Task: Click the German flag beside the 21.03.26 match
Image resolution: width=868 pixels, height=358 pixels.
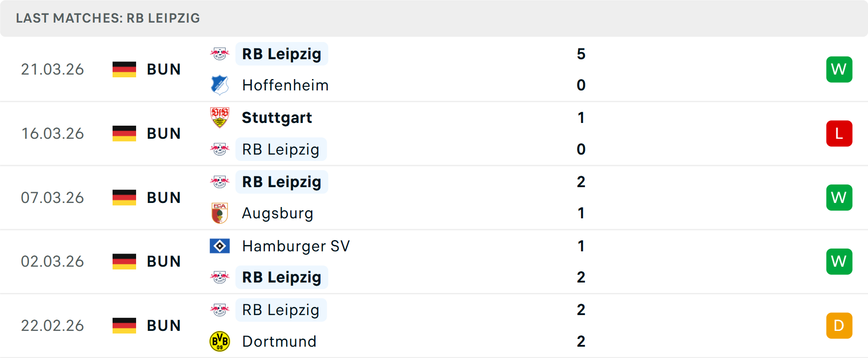Action: 124,69
